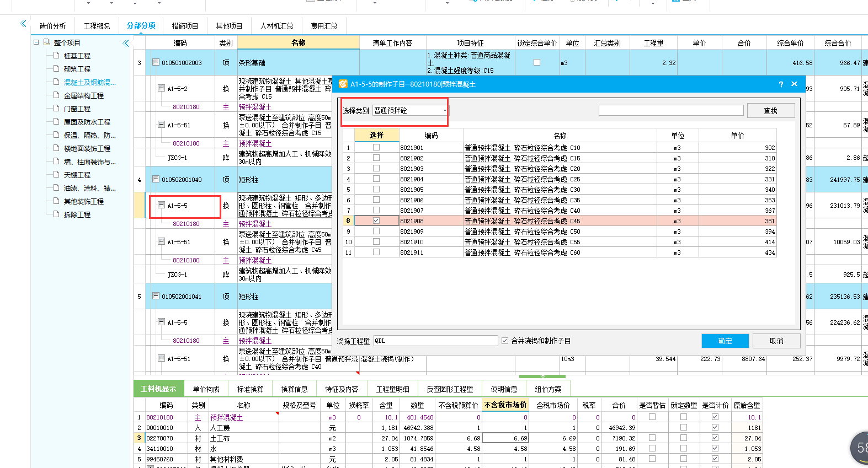868x468 pixels.
Task: Click the 浇捣工程量 field containing QDL
Action: click(x=435, y=341)
